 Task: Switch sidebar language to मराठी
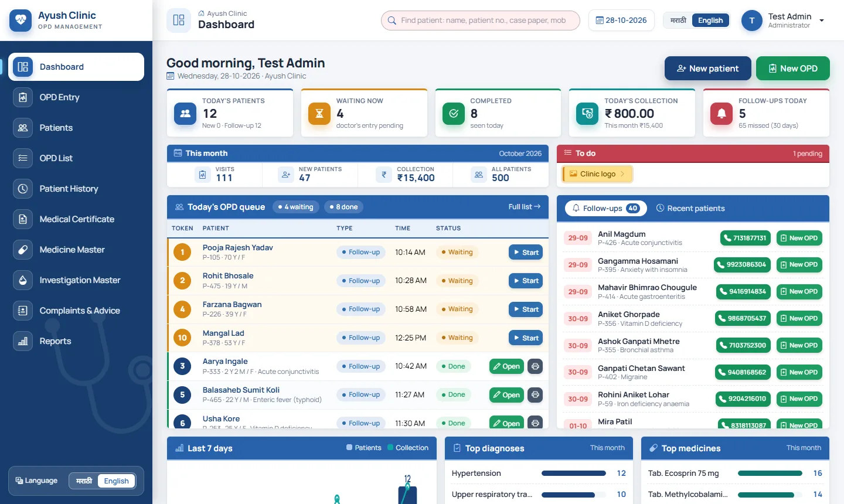point(84,481)
